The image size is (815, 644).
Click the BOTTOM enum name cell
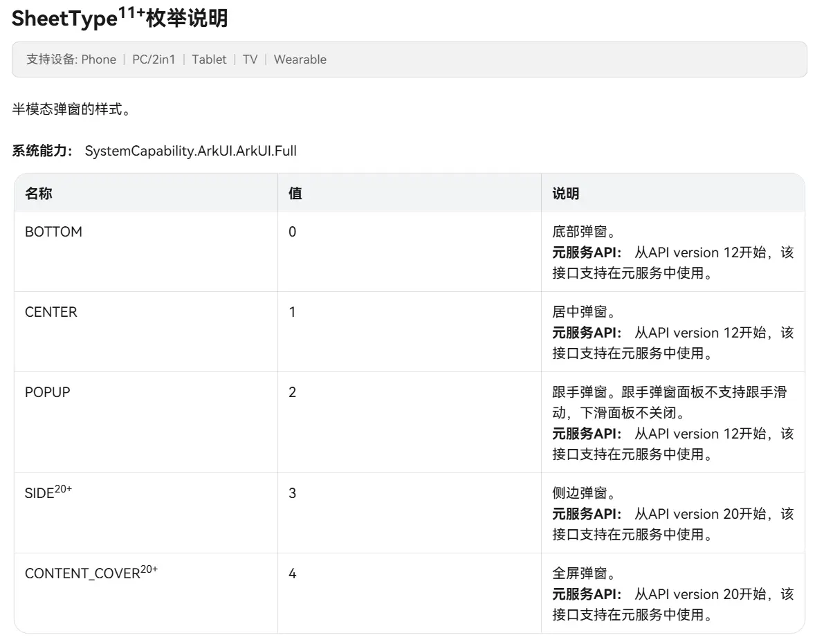point(53,232)
